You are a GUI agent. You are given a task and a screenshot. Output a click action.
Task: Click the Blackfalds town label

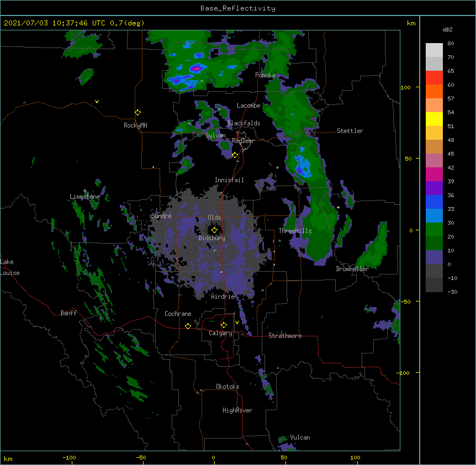coord(244,123)
